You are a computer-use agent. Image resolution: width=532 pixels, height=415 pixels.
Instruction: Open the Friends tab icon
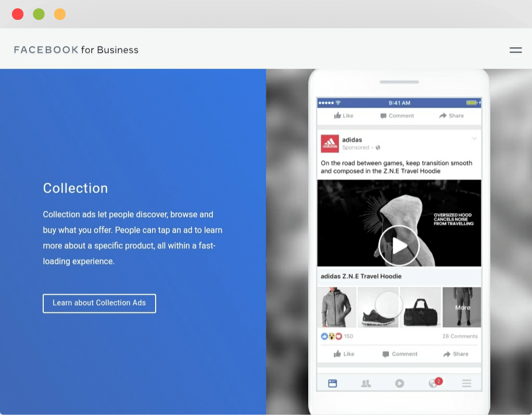tap(366, 383)
